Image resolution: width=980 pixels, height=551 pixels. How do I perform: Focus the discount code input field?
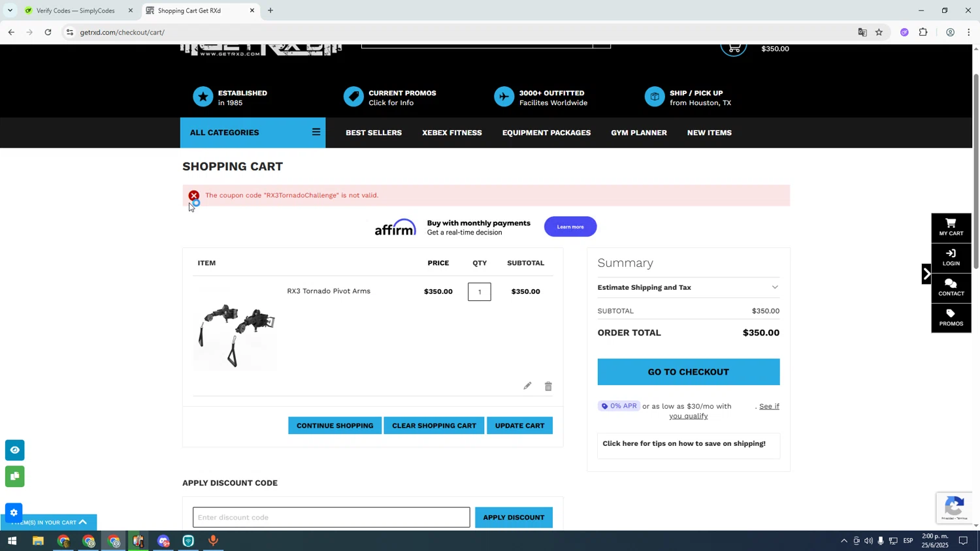[331, 518]
